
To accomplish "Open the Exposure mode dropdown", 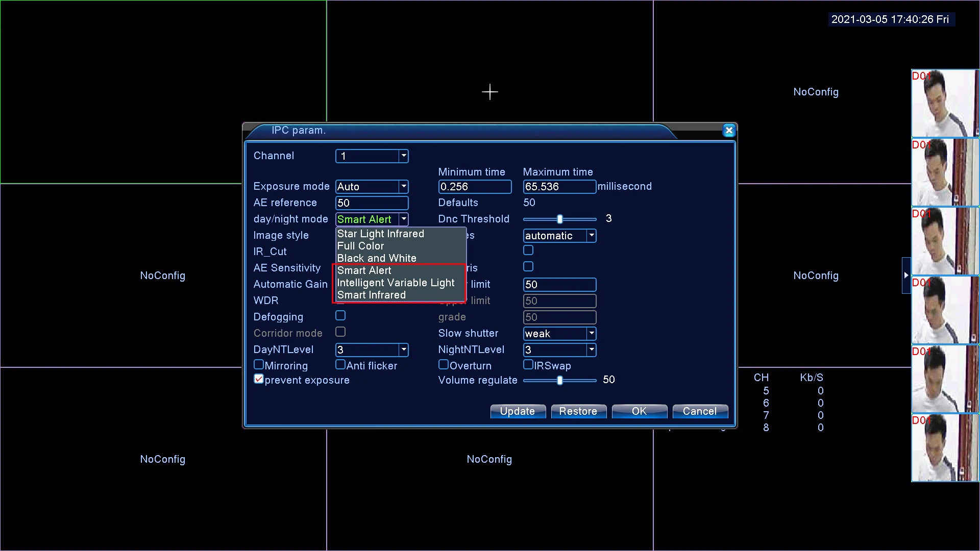I will (404, 187).
